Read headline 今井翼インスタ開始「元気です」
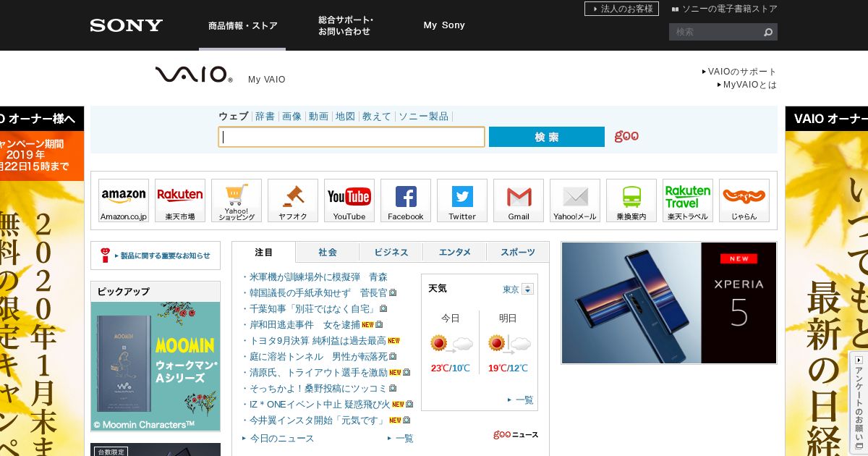Image resolution: width=868 pixels, height=456 pixels. pos(318,420)
